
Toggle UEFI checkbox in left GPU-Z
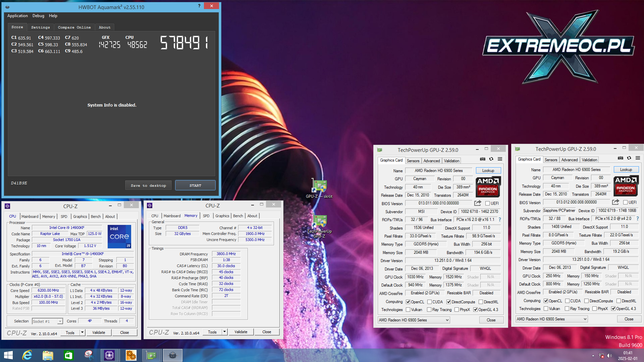[x=487, y=203]
